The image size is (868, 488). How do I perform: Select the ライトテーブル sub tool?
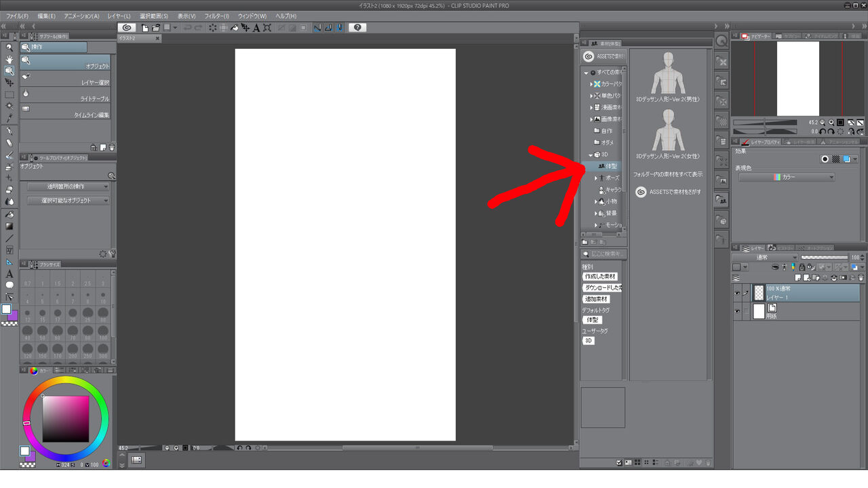tap(65, 95)
